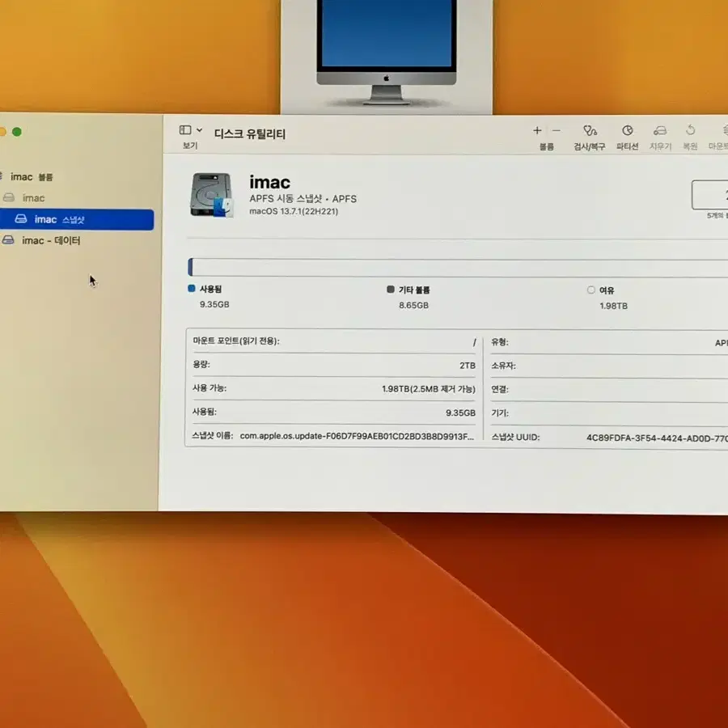Click the 유형 label in info table
This screenshot has height=728, width=728.
[500, 342]
